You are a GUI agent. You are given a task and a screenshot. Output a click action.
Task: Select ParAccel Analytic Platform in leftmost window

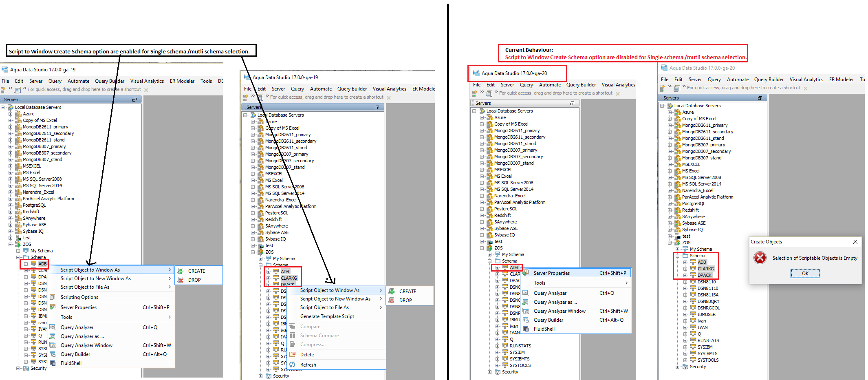[x=48, y=199]
